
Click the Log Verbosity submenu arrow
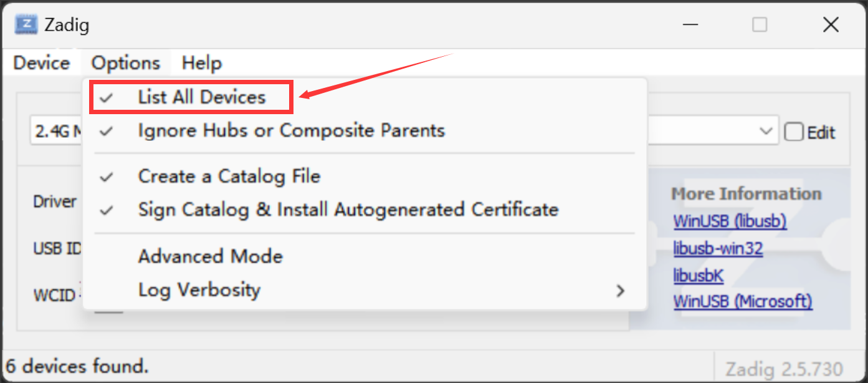(620, 291)
